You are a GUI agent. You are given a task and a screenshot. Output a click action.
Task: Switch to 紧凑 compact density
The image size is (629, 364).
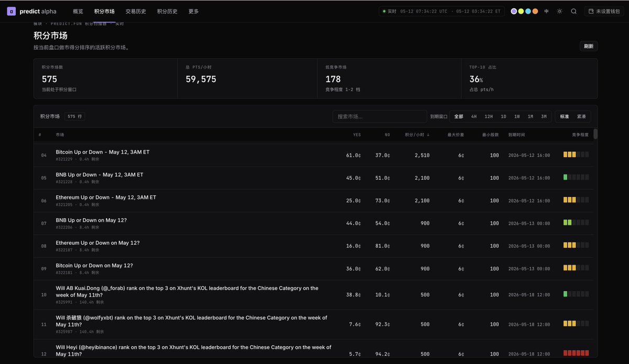tap(581, 116)
